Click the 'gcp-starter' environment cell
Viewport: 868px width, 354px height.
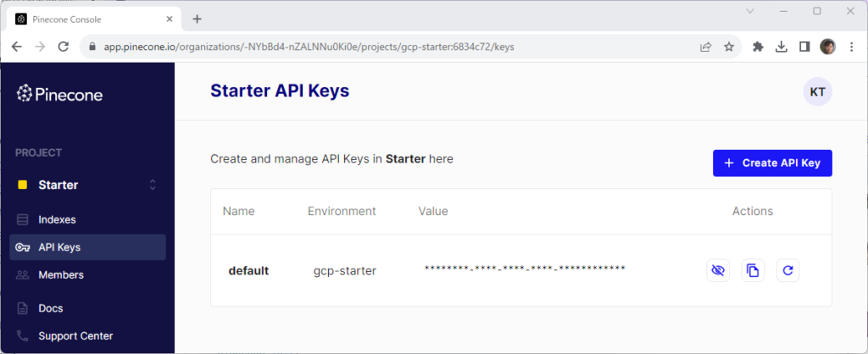[x=345, y=271]
